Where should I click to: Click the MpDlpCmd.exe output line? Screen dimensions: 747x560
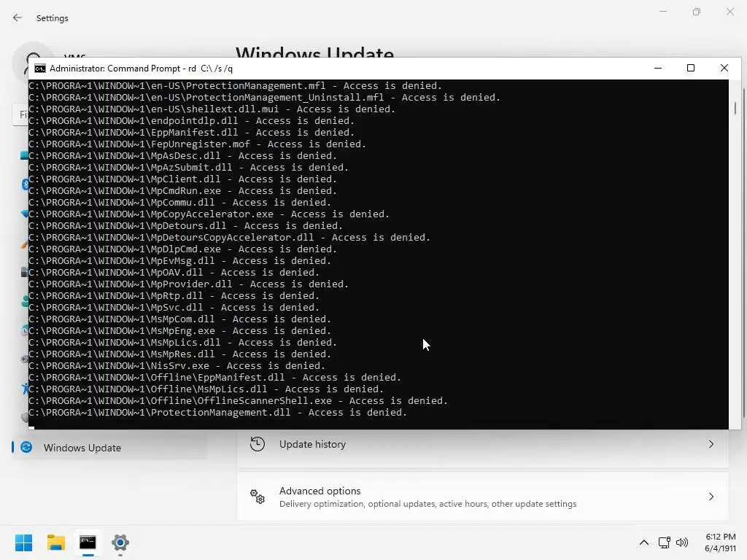coord(182,249)
